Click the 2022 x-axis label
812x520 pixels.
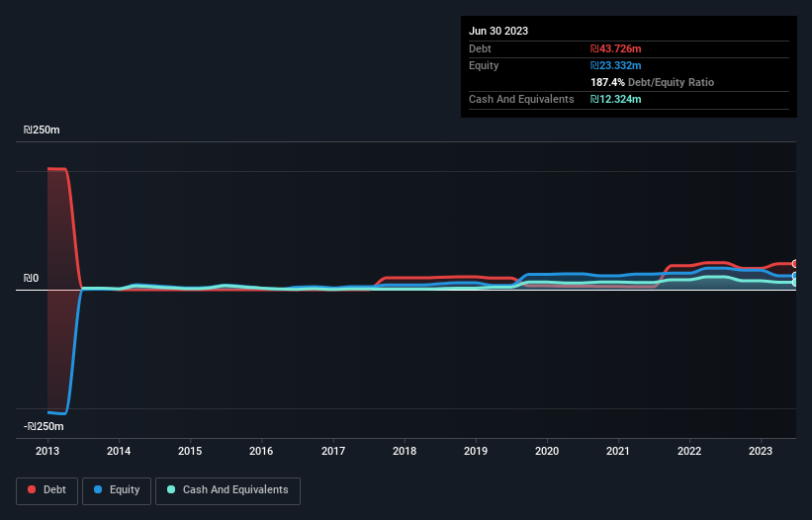point(689,451)
